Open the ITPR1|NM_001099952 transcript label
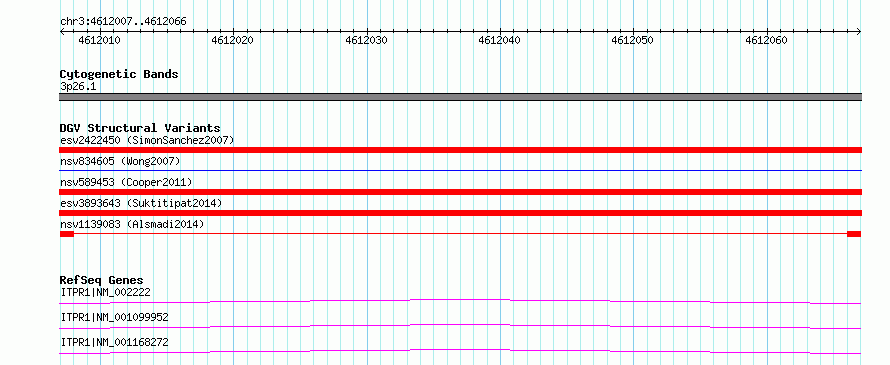This screenshot has height=365, width=890. point(114,317)
